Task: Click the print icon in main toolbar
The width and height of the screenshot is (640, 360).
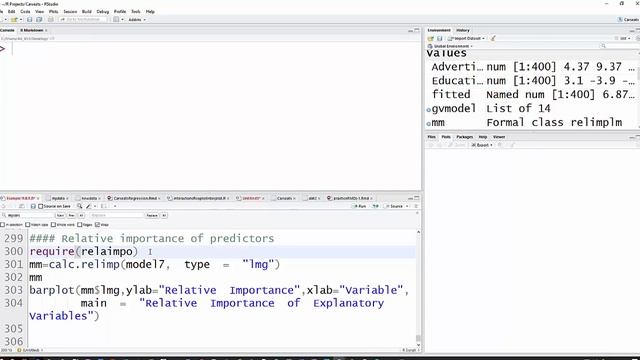Action: coord(51,20)
